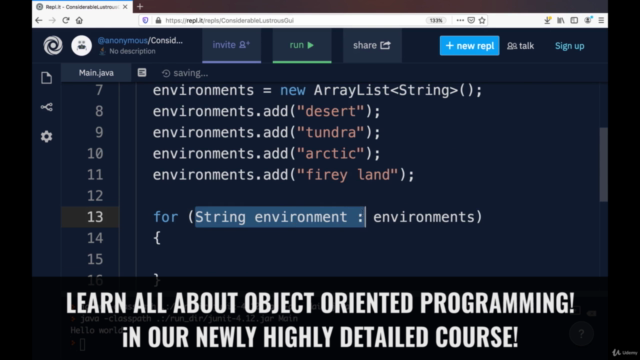Open the talk link
Viewport: 640px width, 360px height.
520,46
